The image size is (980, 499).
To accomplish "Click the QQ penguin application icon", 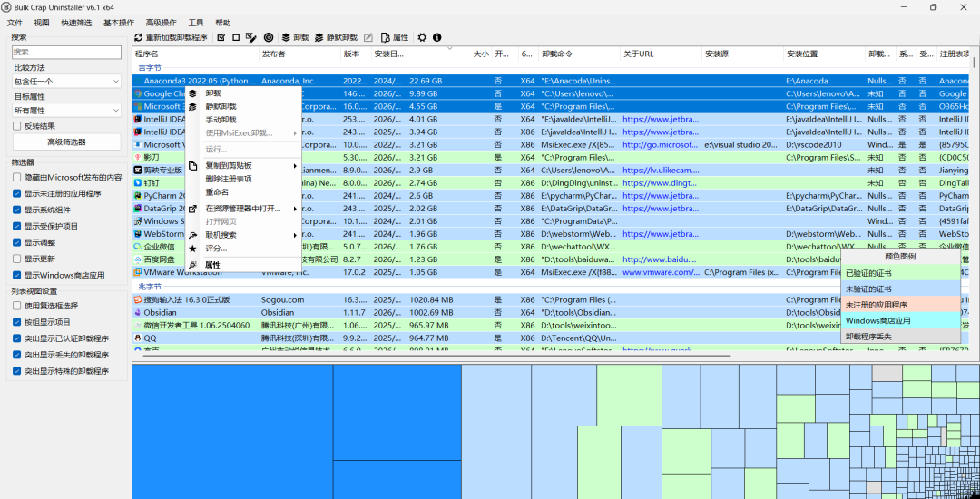I will (x=138, y=338).
